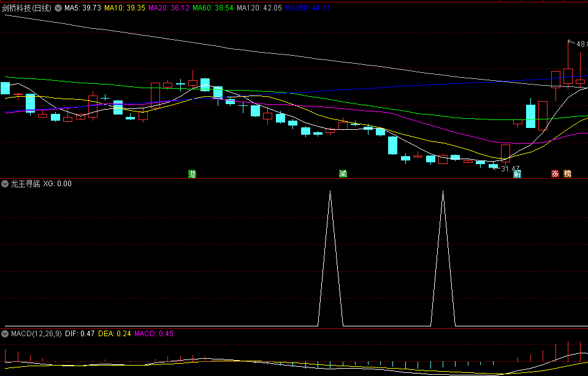Select the MA5 moving average label

click(83, 8)
